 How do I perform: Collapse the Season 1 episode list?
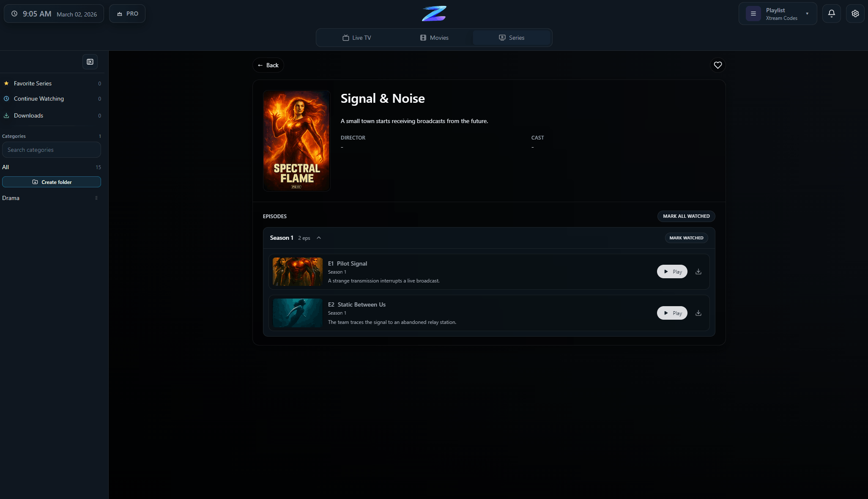tap(319, 238)
